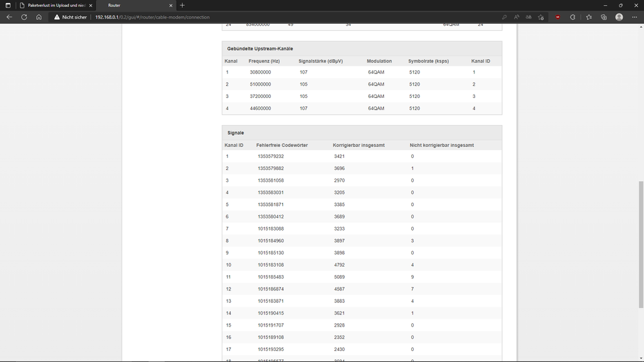Open the uBlock Origin extension
Image resolution: width=644 pixels, height=362 pixels.
[558, 17]
